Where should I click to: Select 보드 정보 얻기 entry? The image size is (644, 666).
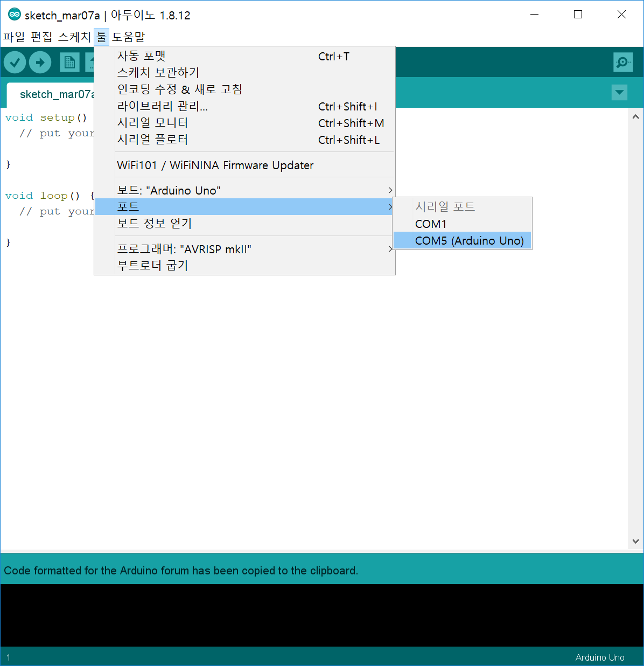(x=245, y=224)
